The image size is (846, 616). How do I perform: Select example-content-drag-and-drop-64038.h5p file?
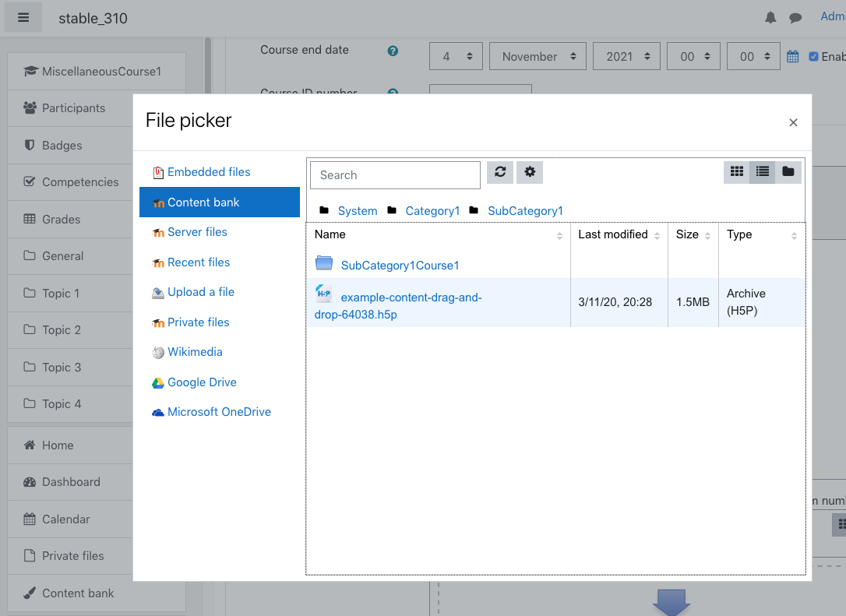(x=398, y=306)
